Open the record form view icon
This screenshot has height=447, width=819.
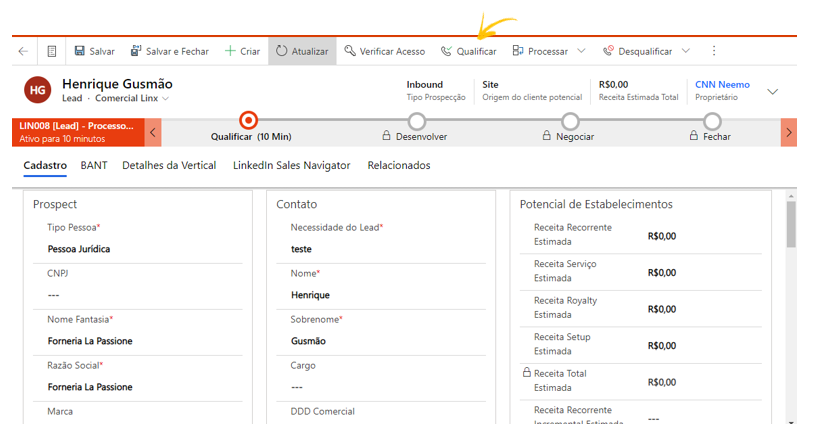[x=52, y=51]
